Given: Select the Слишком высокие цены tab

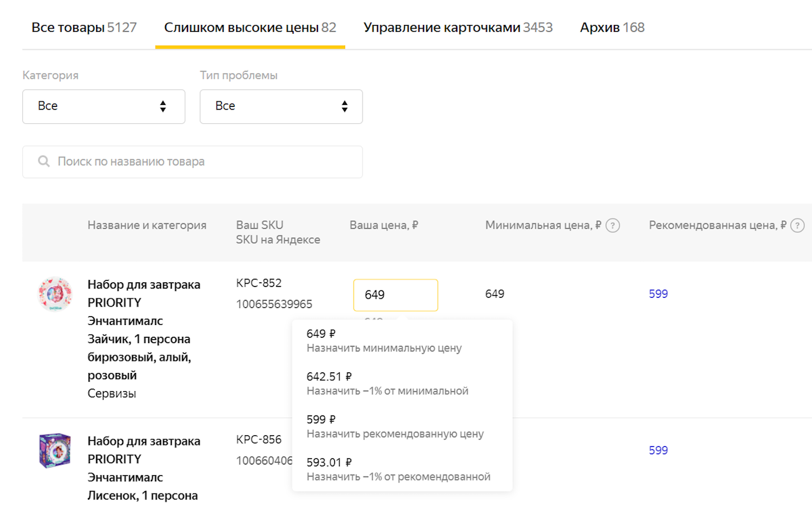Looking at the screenshot, I should pos(250,28).
